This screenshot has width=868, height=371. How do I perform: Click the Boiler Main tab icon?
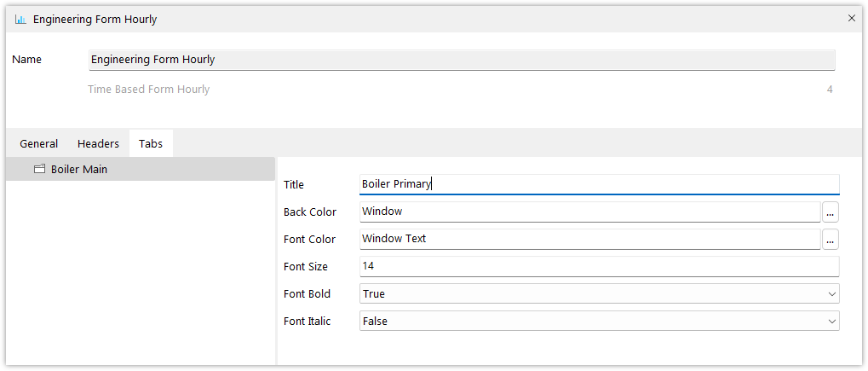click(x=39, y=169)
